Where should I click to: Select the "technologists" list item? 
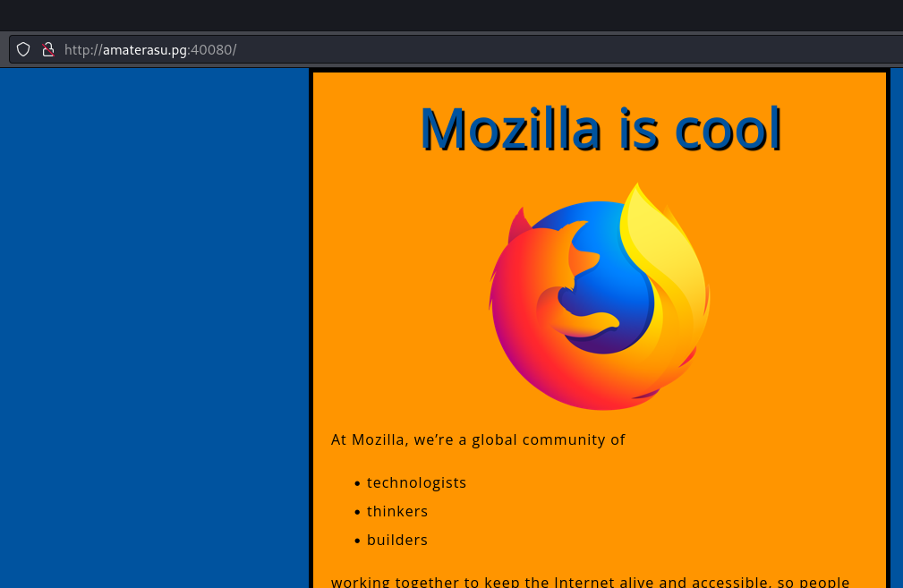416,482
